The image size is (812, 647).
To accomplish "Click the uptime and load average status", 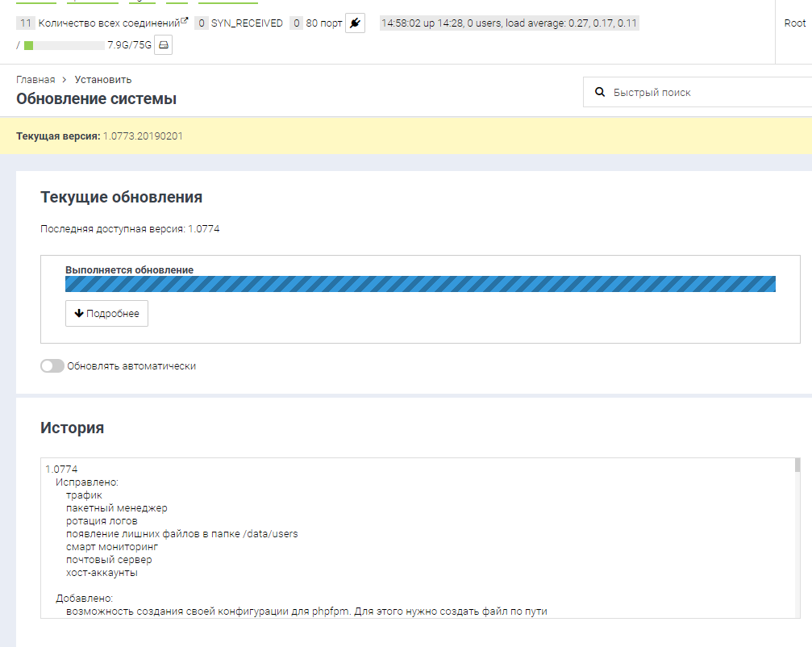I will (509, 23).
